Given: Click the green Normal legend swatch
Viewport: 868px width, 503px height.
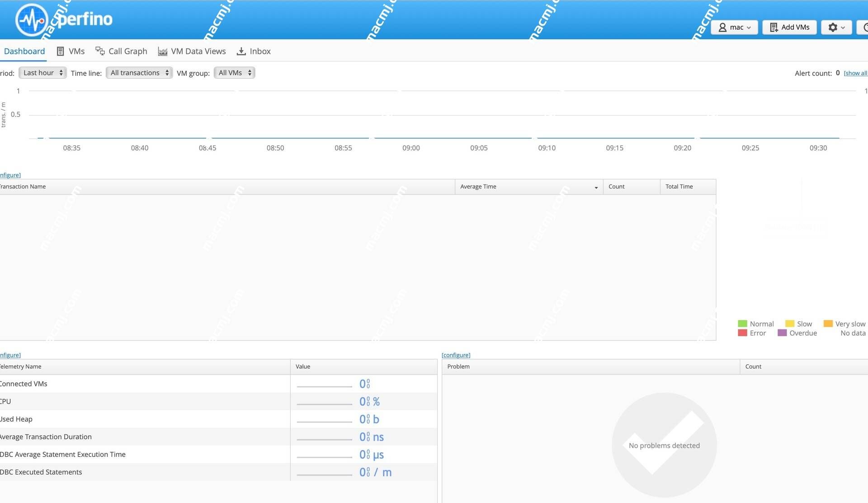Looking at the screenshot, I should coord(742,324).
